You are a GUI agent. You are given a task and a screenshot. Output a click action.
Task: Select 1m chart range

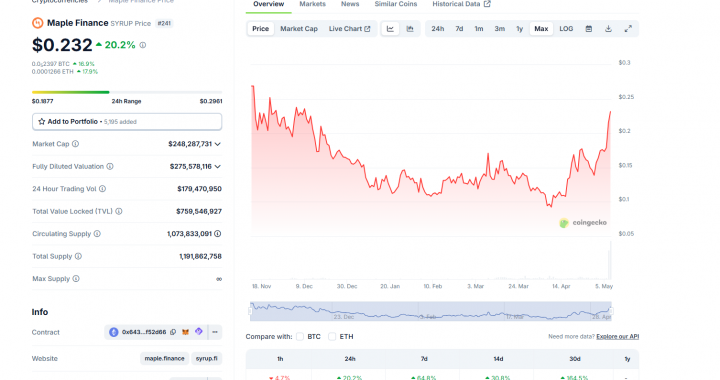click(479, 28)
